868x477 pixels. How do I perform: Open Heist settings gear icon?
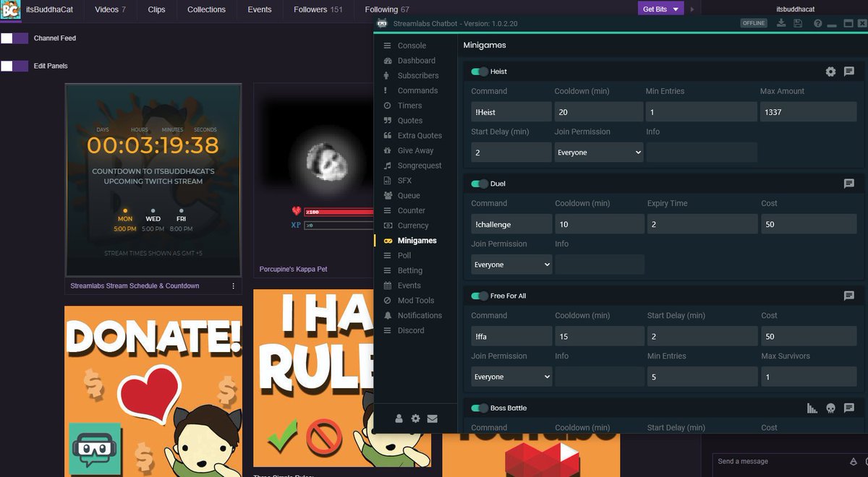(830, 72)
